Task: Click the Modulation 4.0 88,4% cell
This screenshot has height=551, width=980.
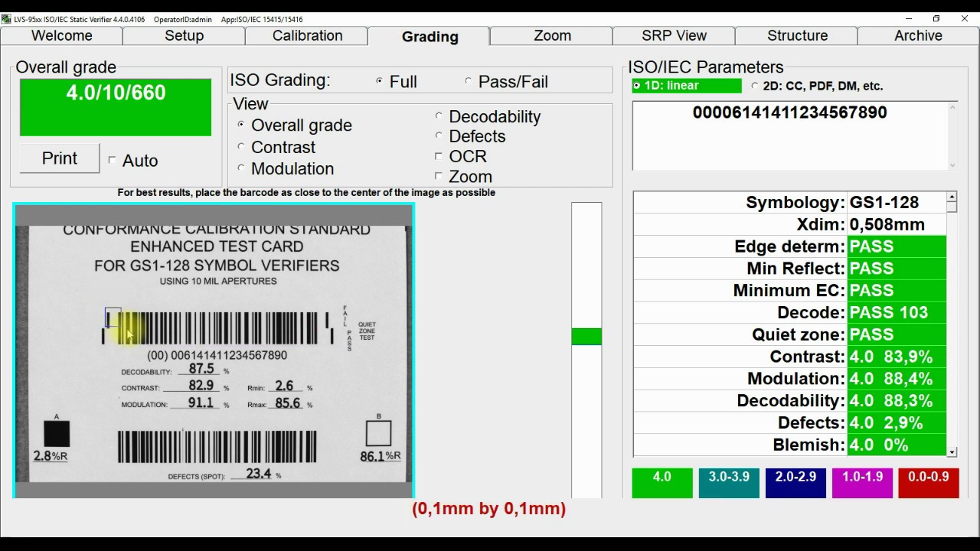Action: click(x=897, y=379)
